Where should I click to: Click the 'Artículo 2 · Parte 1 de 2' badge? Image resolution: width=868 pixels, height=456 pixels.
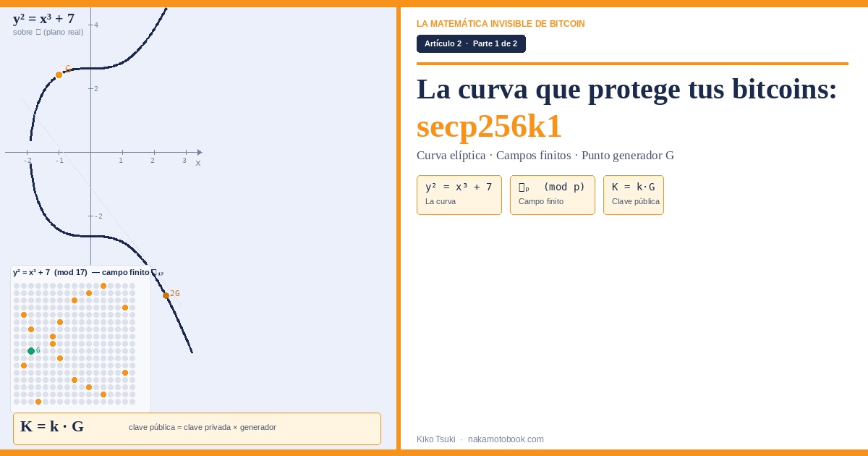tap(471, 44)
